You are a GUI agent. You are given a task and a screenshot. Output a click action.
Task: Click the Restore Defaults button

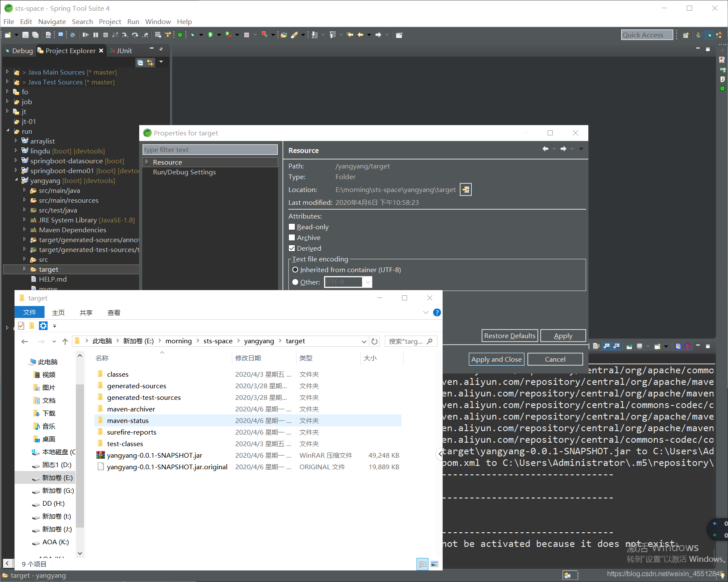tap(509, 336)
